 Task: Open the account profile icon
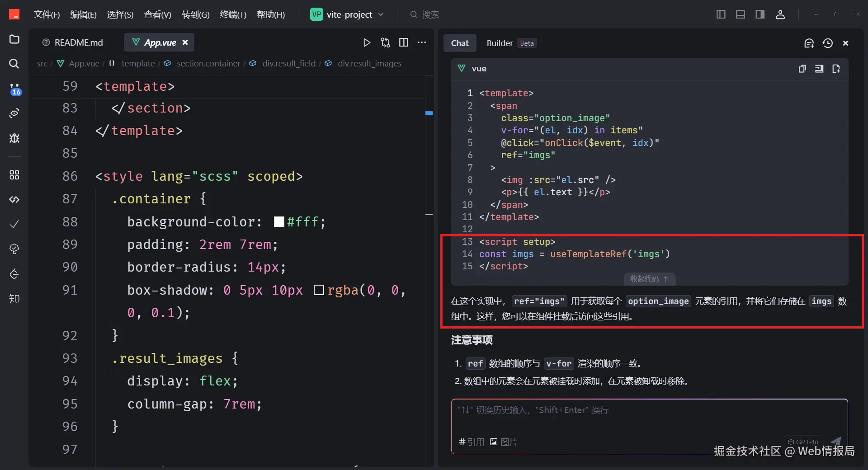click(780, 14)
